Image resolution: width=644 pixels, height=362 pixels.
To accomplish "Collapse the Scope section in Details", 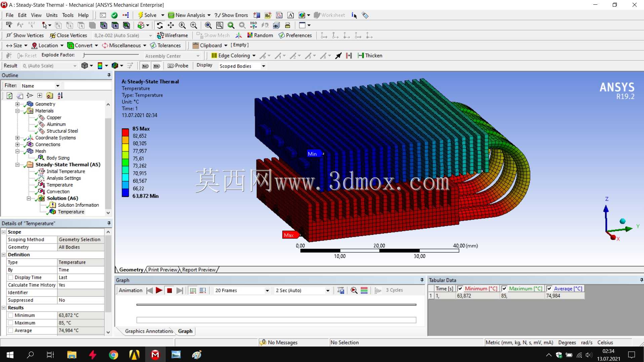I will click(4, 232).
